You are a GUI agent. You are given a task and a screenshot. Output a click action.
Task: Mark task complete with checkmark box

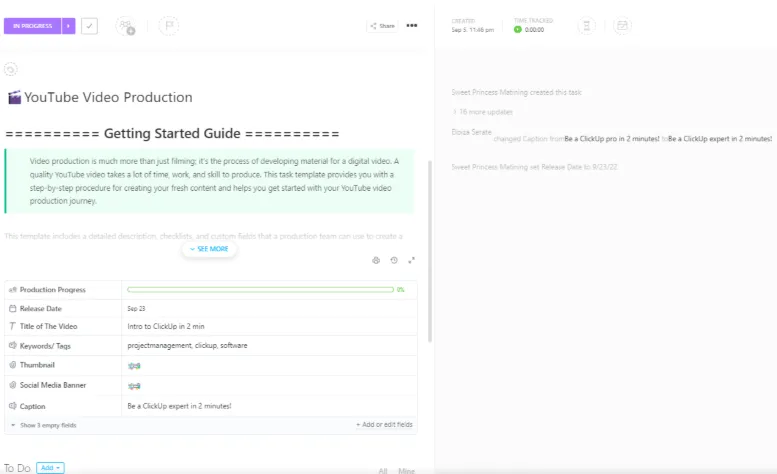pyautogui.click(x=89, y=26)
